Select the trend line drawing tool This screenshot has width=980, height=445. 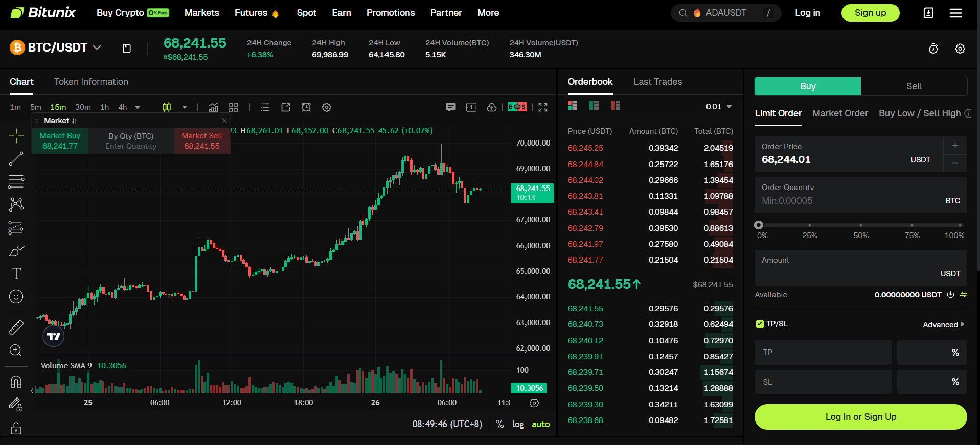coord(16,159)
